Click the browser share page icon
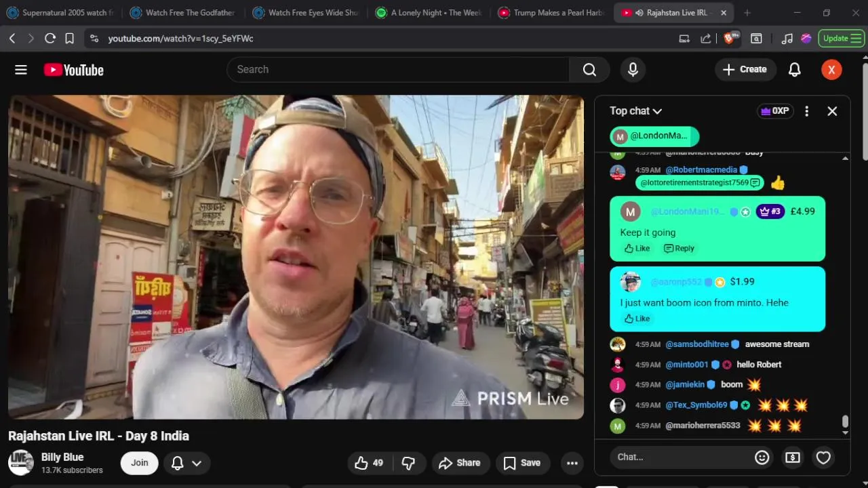The width and height of the screenshot is (868, 488). (705, 39)
